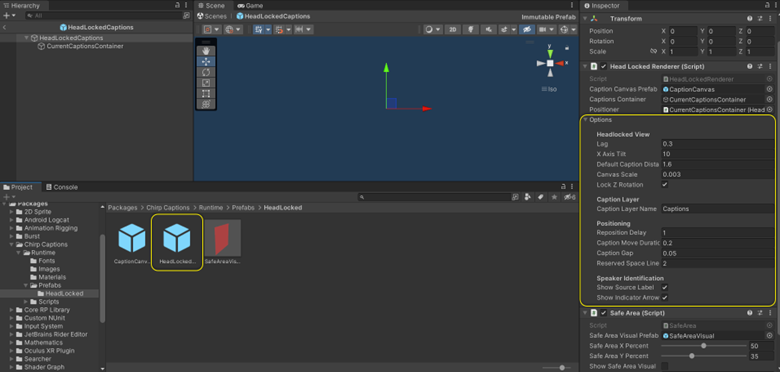The width and height of the screenshot is (780, 372).
Task: Switch to the Console tab
Action: click(62, 187)
